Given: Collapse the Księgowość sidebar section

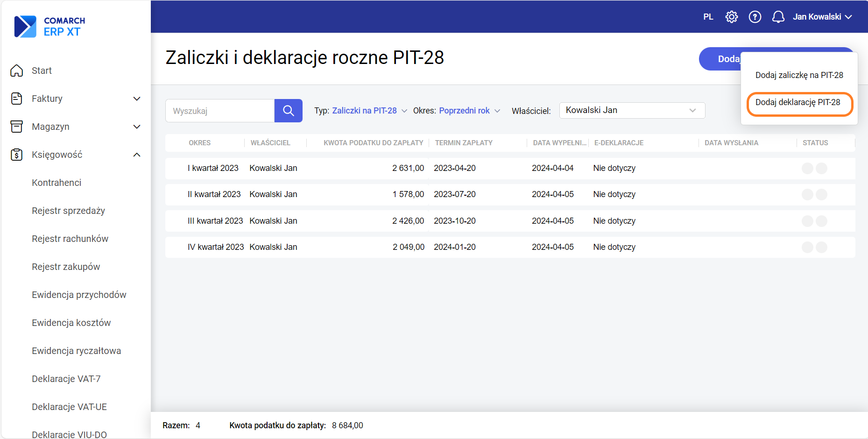Looking at the screenshot, I should point(137,155).
